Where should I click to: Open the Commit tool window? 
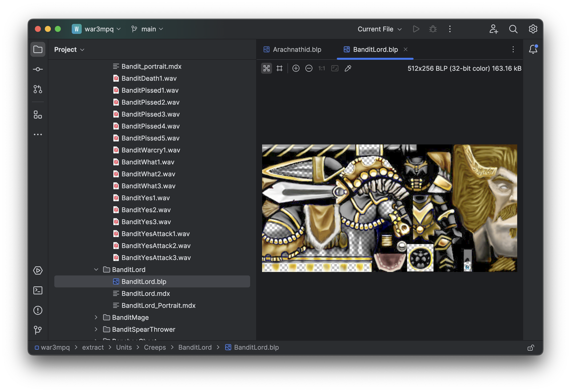38,69
